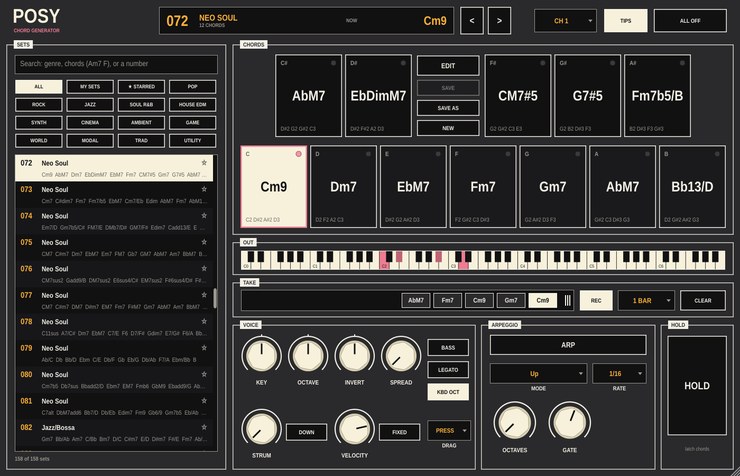Toggle REC recording in take
This screenshot has height=476, width=740.
click(x=596, y=301)
